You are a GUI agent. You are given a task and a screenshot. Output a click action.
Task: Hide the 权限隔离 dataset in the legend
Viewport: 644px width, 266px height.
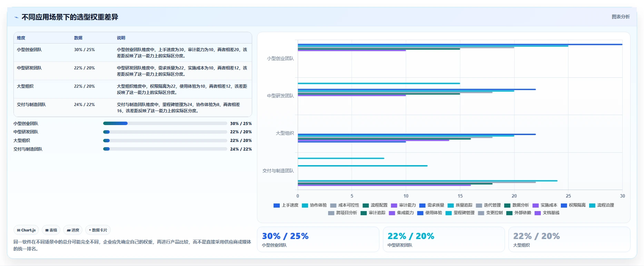click(573, 205)
